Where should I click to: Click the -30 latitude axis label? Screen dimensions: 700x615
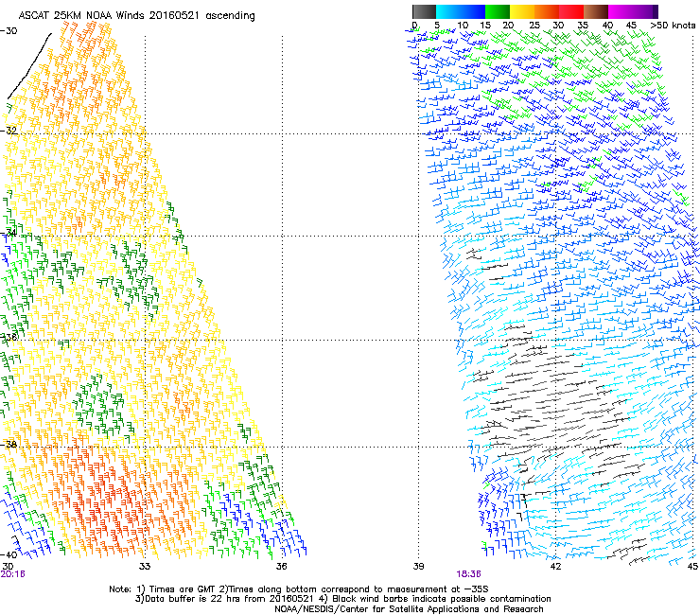9,31
